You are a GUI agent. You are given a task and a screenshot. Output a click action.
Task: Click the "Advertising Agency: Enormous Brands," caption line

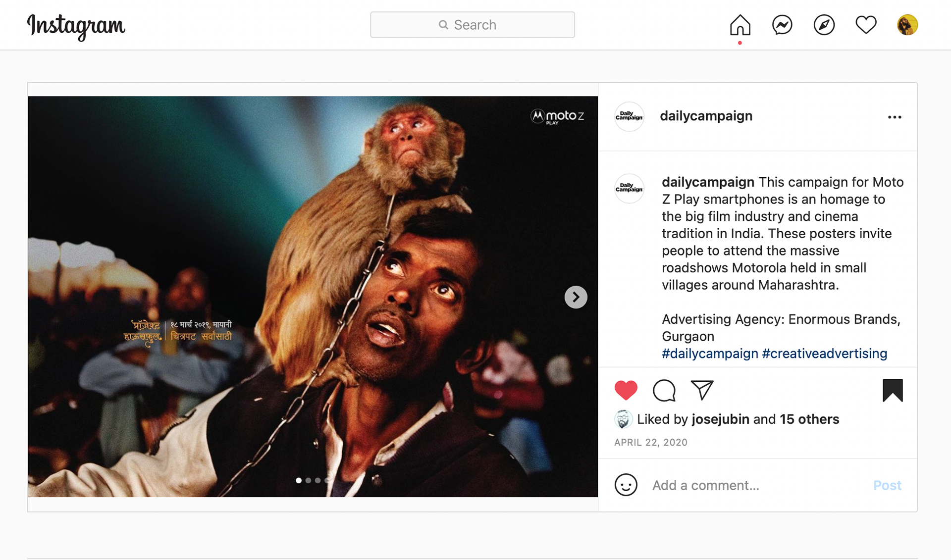pos(781,319)
